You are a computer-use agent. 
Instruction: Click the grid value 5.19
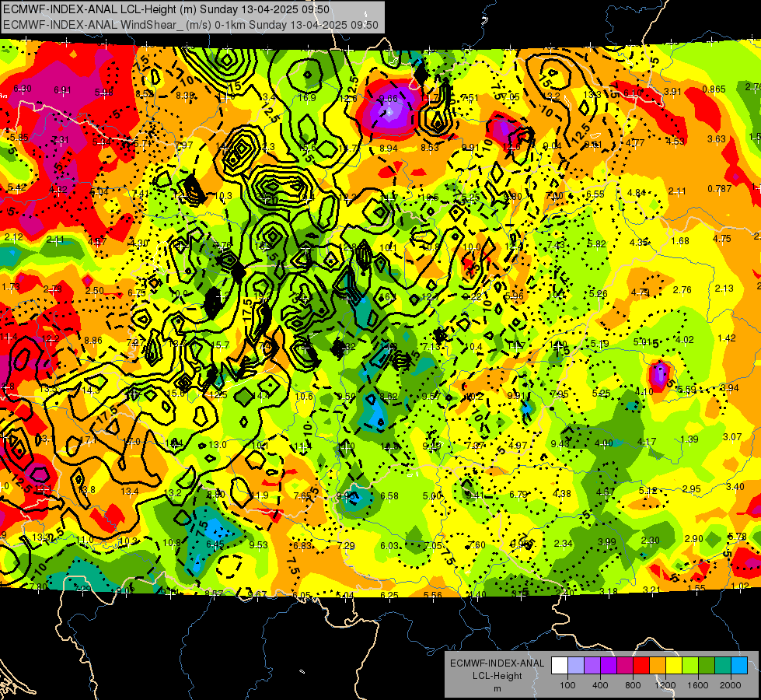click(x=600, y=344)
